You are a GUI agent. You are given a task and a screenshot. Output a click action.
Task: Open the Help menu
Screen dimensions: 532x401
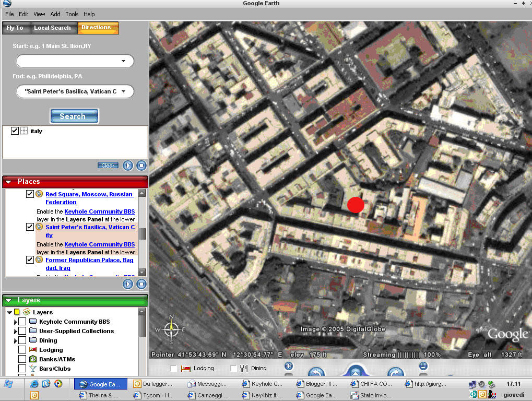(x=89, y=14)
